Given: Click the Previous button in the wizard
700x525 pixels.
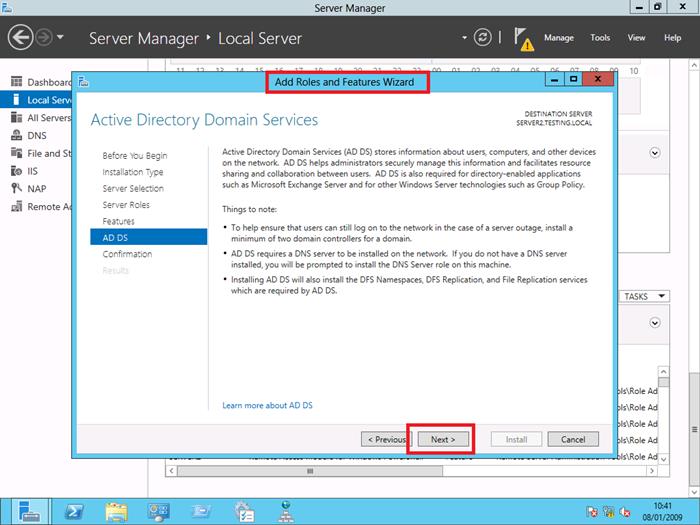Looking at the screenshot, I should 386,439.
